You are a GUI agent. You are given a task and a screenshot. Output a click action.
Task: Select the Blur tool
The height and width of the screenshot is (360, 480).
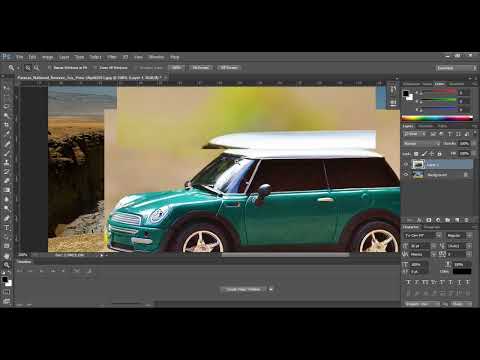click(6, 199)
